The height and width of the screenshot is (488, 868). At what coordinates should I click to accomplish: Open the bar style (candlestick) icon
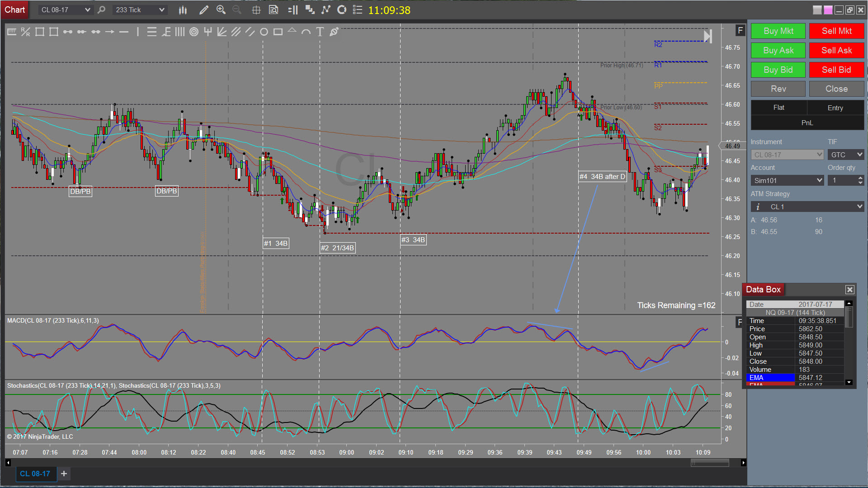[x=183, y=10]
